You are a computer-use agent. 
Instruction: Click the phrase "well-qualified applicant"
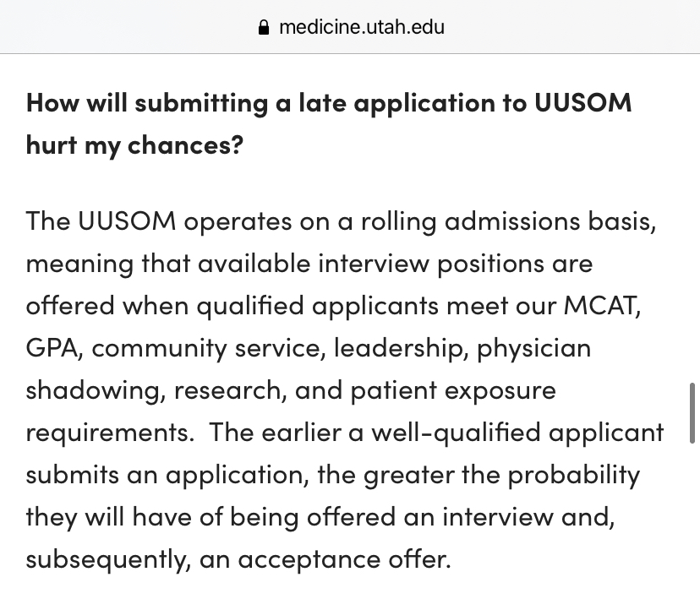(x=517, y=433)
